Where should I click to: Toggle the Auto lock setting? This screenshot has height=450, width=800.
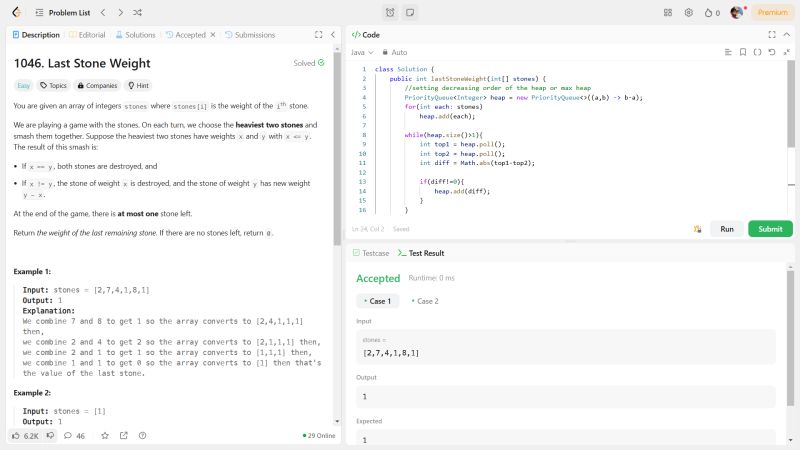point(394,52)
